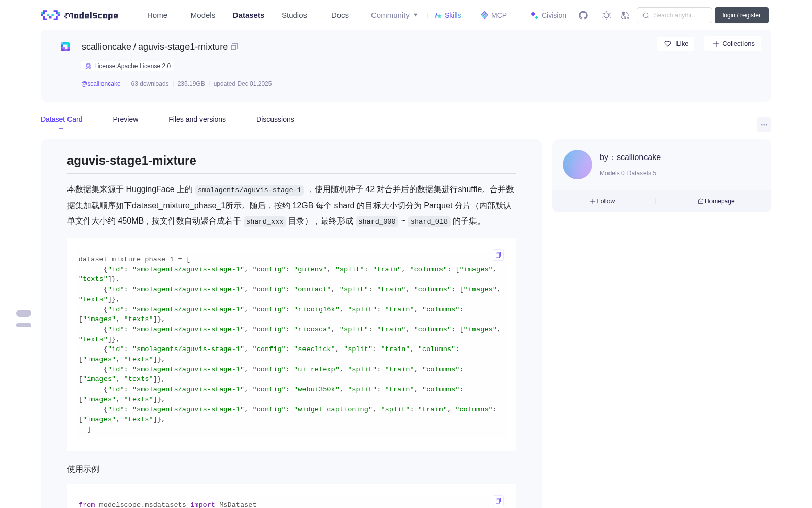Select the Dataset Card tab
Image resolution: width=812 pixels, height=508 pixels.
tap(61, 119)
